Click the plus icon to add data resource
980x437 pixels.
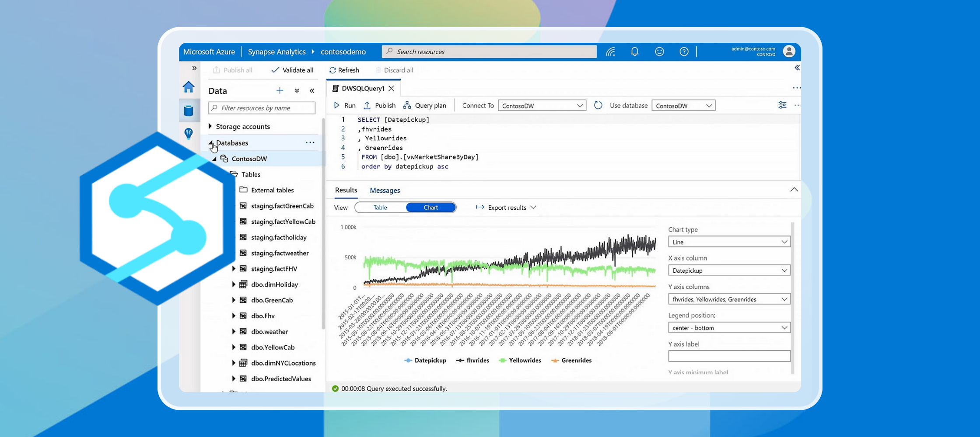coord(280,91)
